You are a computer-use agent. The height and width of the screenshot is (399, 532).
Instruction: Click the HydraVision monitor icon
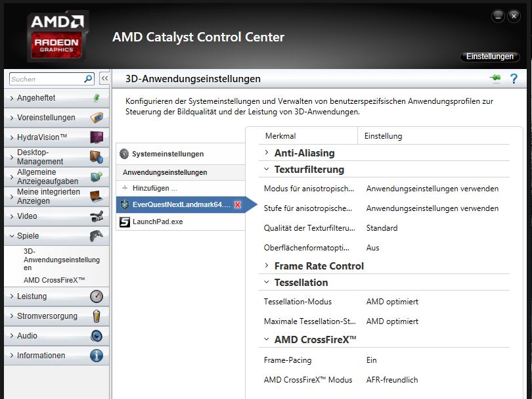[97, 137]
